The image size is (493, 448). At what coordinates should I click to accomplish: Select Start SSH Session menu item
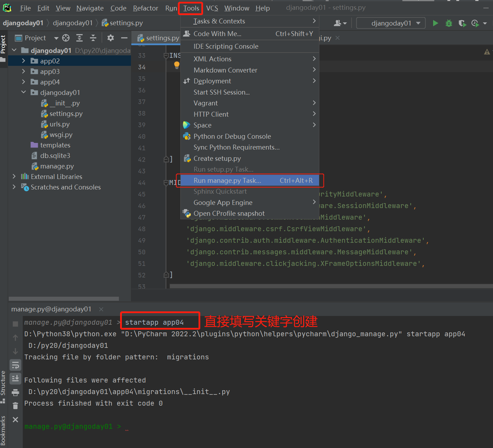[250, 92]
